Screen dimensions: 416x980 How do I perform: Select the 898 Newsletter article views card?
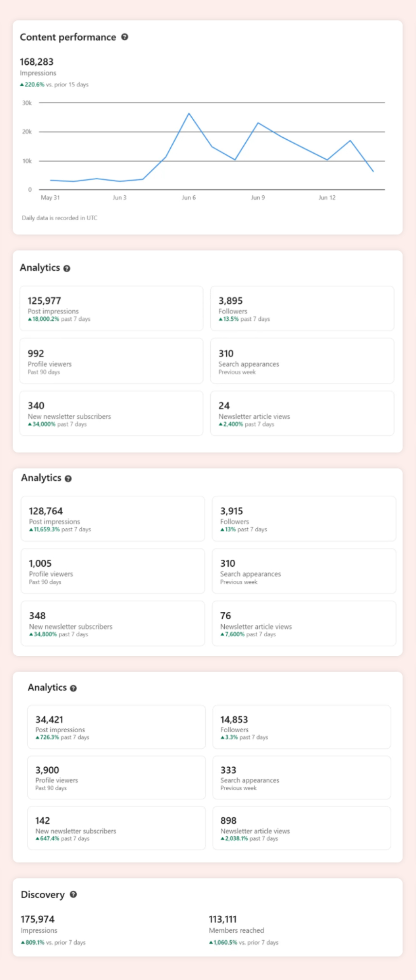pos(302,828)
